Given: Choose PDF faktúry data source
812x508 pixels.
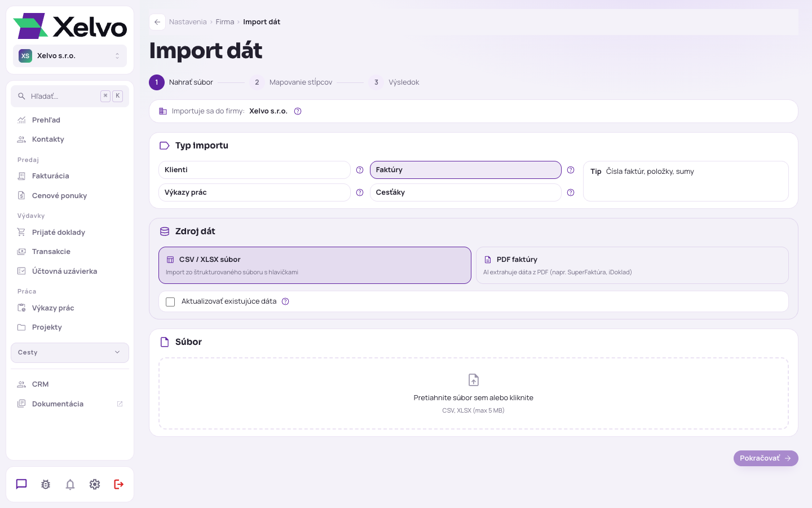Looking at the screenshot, I should [x=632, y=265].
